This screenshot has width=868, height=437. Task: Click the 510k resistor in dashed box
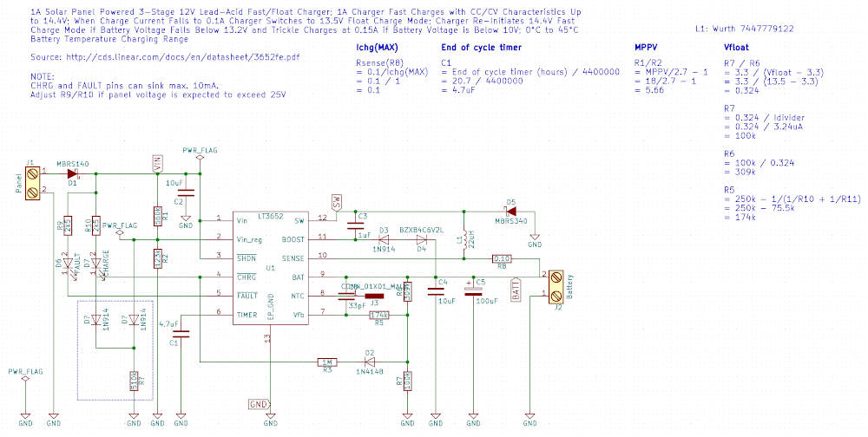coord(134,382)
